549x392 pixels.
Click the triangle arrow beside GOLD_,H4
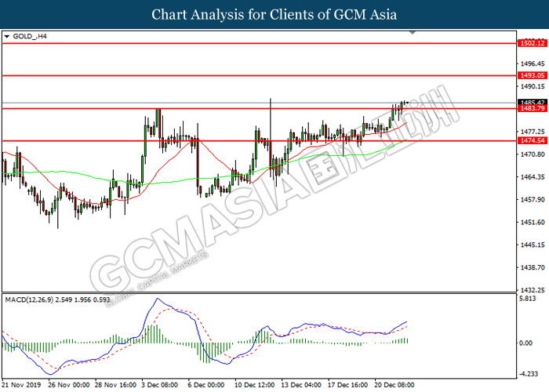[7, 36]
